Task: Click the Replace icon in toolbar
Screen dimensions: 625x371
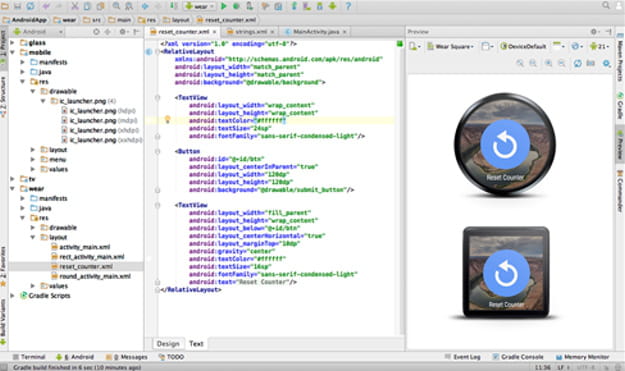Action: (129, 6)
